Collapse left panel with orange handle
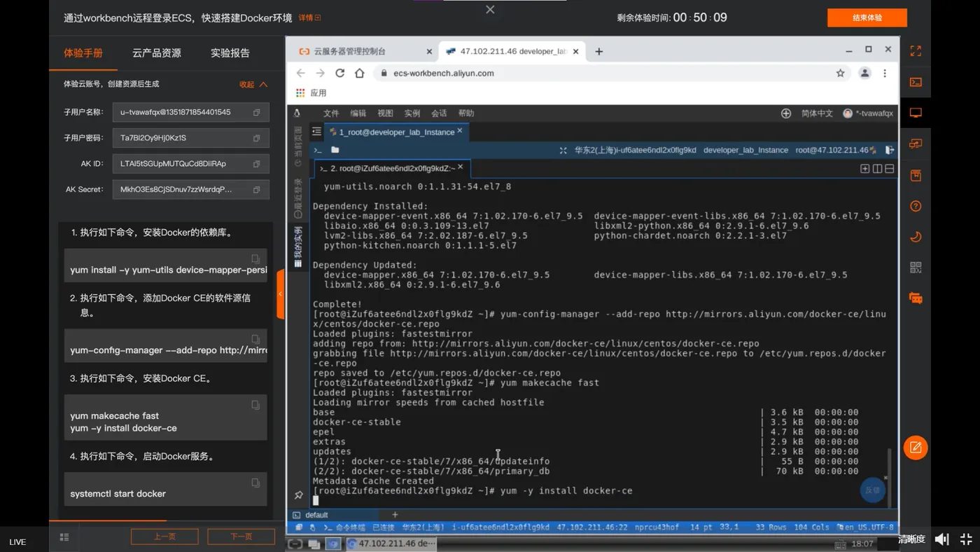Screen dimensions: 980x552 (281, 294)
